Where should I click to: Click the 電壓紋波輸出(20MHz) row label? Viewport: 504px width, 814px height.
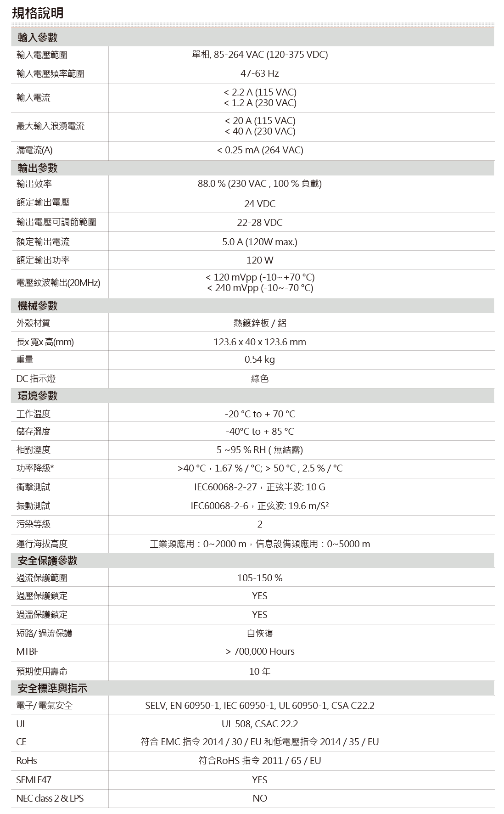tap(58, 283)
